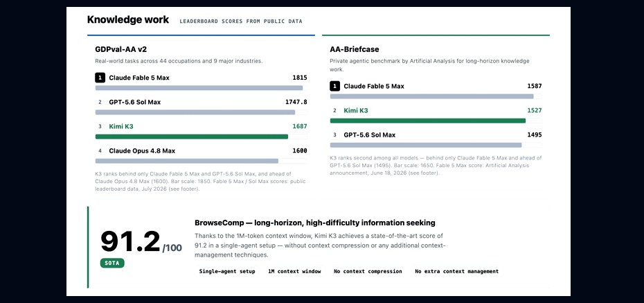Click the No extra context management tag
644x303 pixels.
(x=457, y=271)
